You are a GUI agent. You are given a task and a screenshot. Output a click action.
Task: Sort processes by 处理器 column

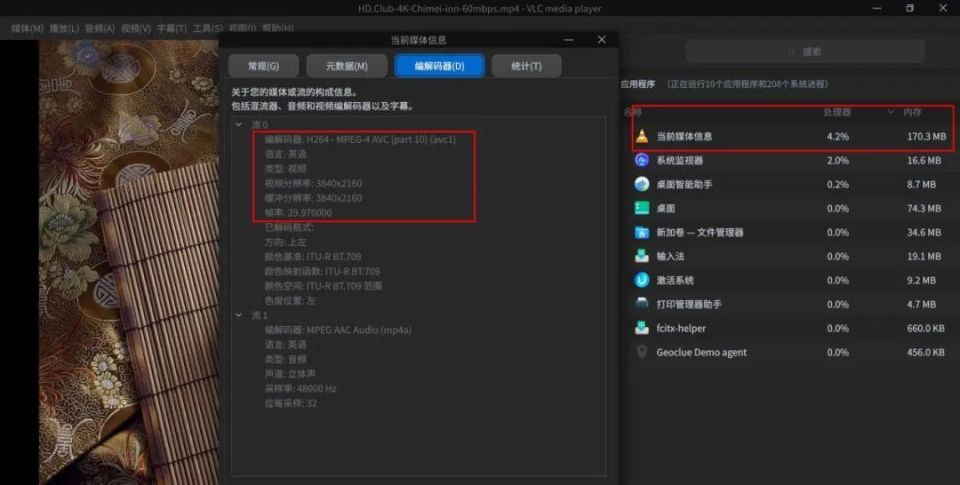click(x=837, y=112)
